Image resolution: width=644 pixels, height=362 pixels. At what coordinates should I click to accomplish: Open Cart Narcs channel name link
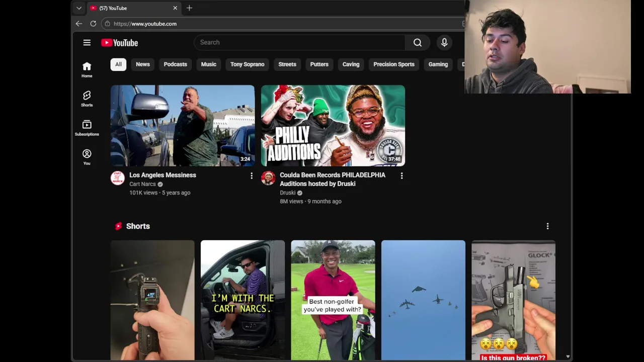[142, 184]
